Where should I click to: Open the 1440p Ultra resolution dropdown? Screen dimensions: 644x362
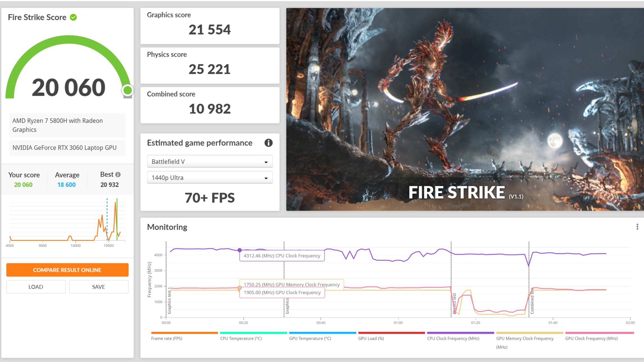(x=210, y=178)
